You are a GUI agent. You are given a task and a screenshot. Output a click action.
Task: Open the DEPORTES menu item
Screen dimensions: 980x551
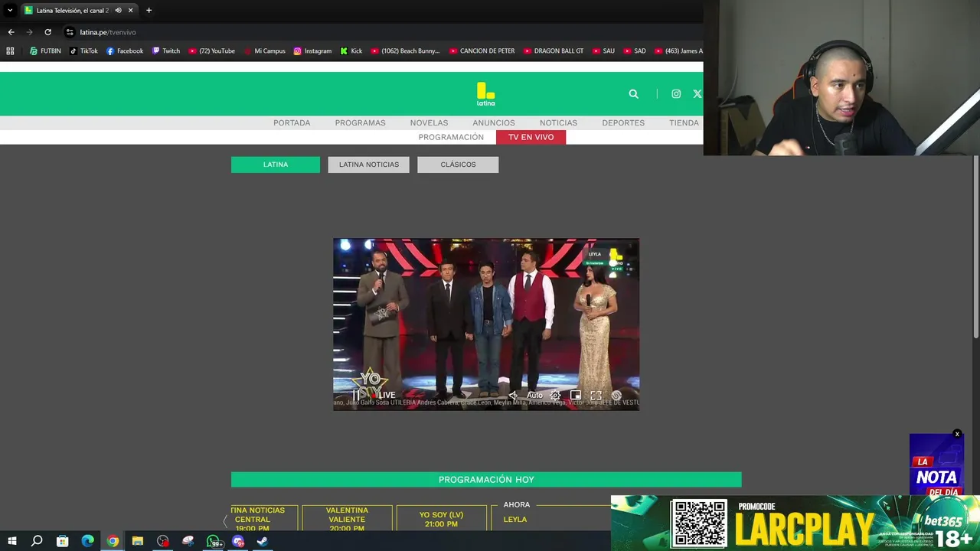[623, 122]
